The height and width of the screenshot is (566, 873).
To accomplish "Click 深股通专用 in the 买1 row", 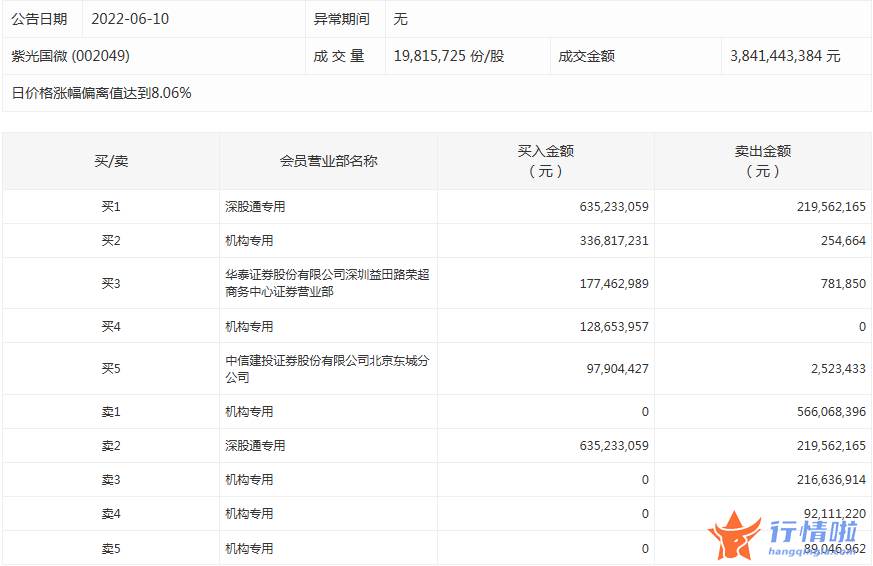I will (x=255, y=206).
